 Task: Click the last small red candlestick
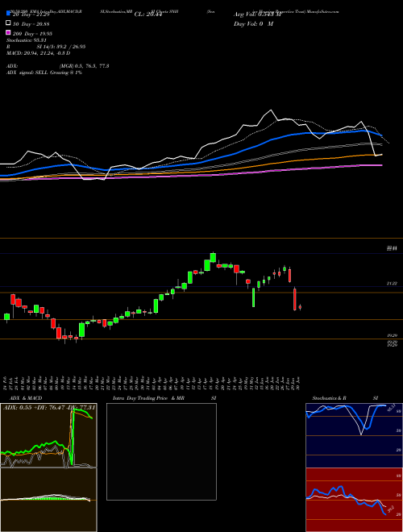(x=300, y=307)
